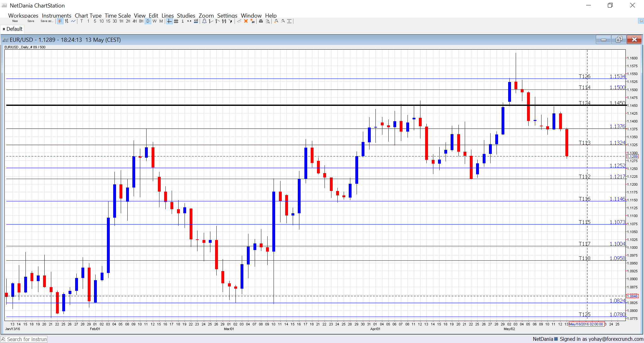Click the New workspace button
The width and height of the screenshot is (644, 343).
[15, 21]
